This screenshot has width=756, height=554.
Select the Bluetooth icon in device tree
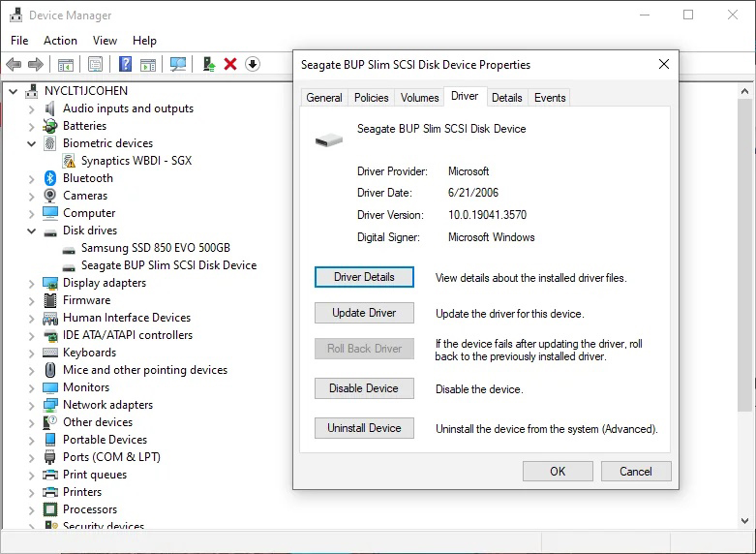pos(50,178)
